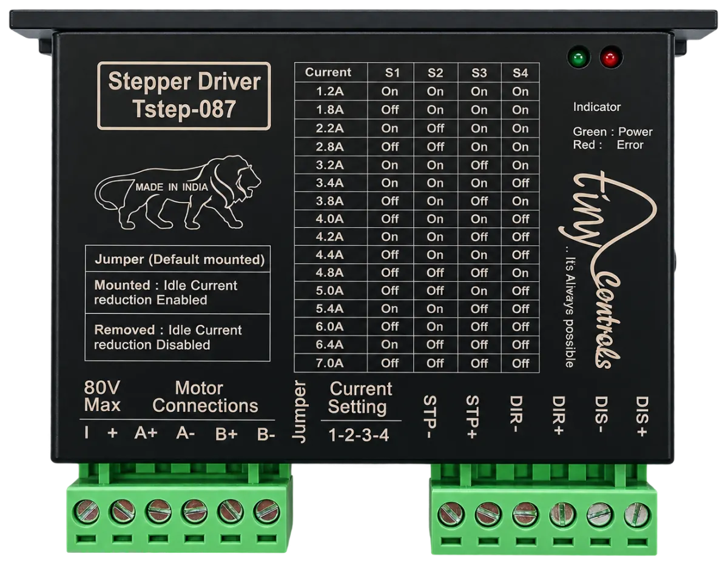Screen dimensions: 728x565
Task: Click 'Mounted : Idle Current reduction Enabled' text
Action: tap(166, 293)
